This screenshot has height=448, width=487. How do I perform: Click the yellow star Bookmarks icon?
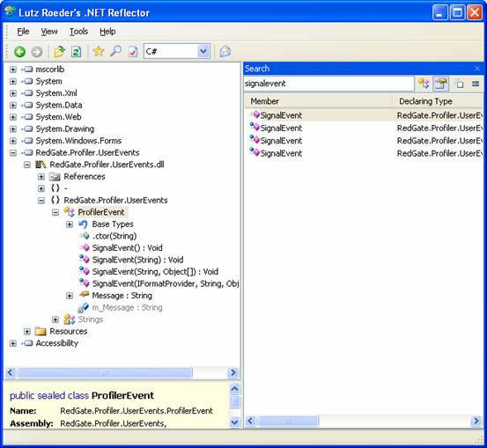[98, 51]
